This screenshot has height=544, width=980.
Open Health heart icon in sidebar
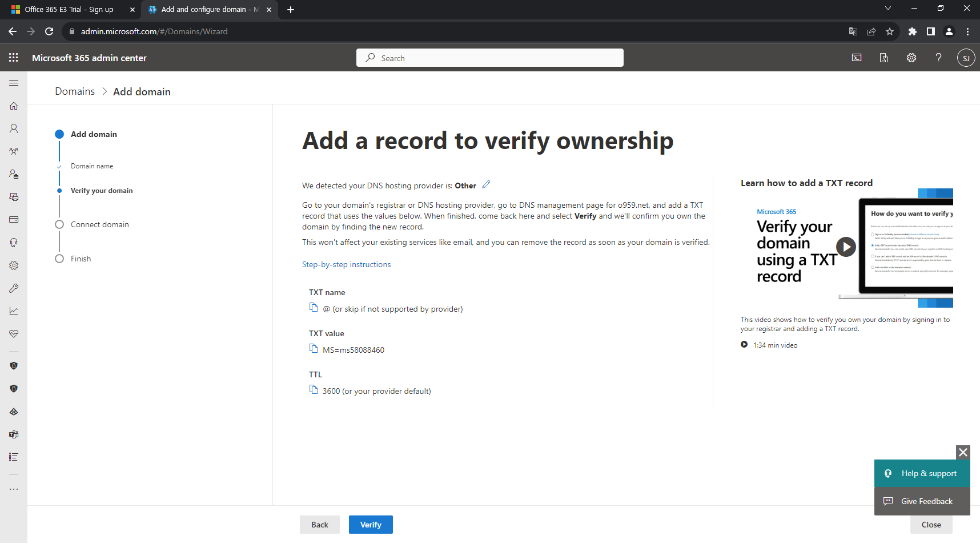(x=14, y=334)
